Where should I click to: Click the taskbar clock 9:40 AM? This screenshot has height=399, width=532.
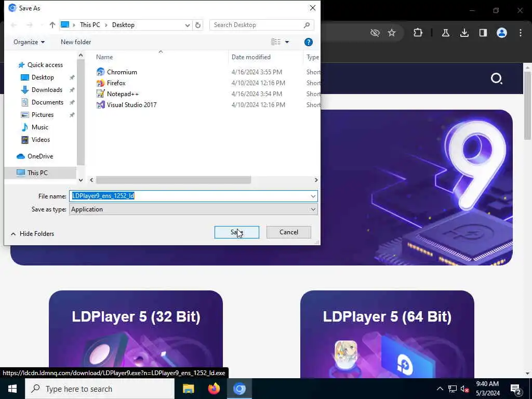pos(487,384)
